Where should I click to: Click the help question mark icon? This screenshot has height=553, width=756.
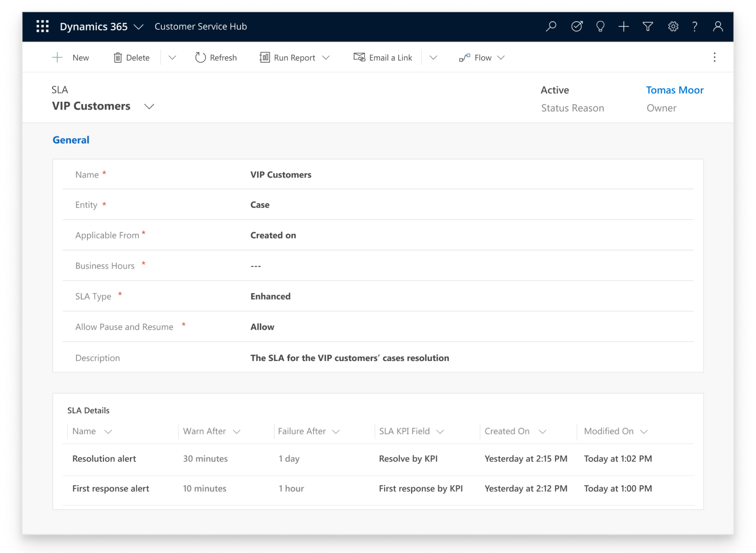(x=694, y=27)
